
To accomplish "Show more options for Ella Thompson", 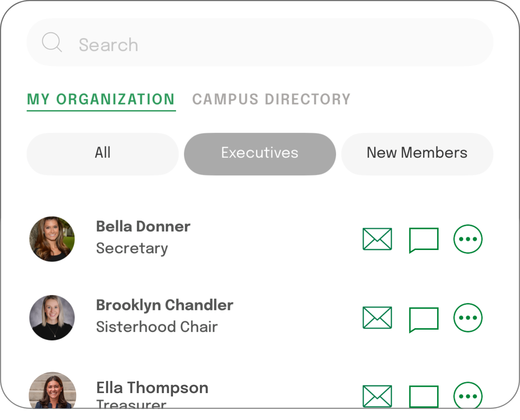I will [468, 396].
